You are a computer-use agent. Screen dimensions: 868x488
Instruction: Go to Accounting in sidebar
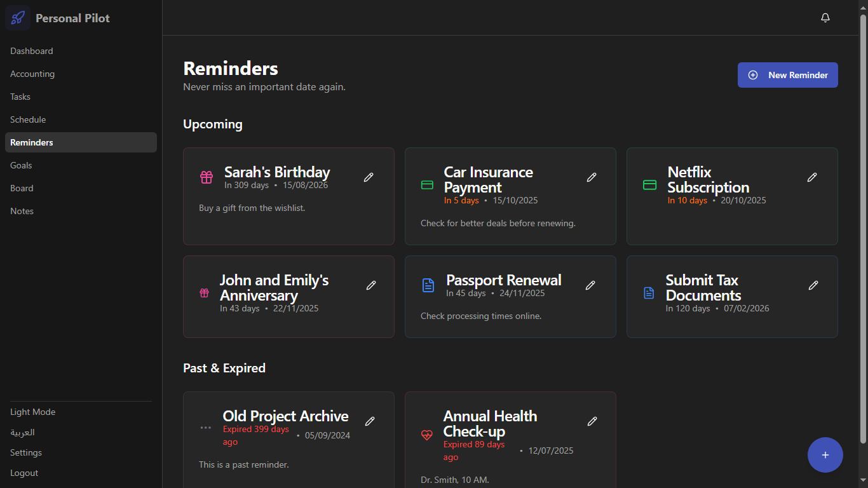point(32,74)
